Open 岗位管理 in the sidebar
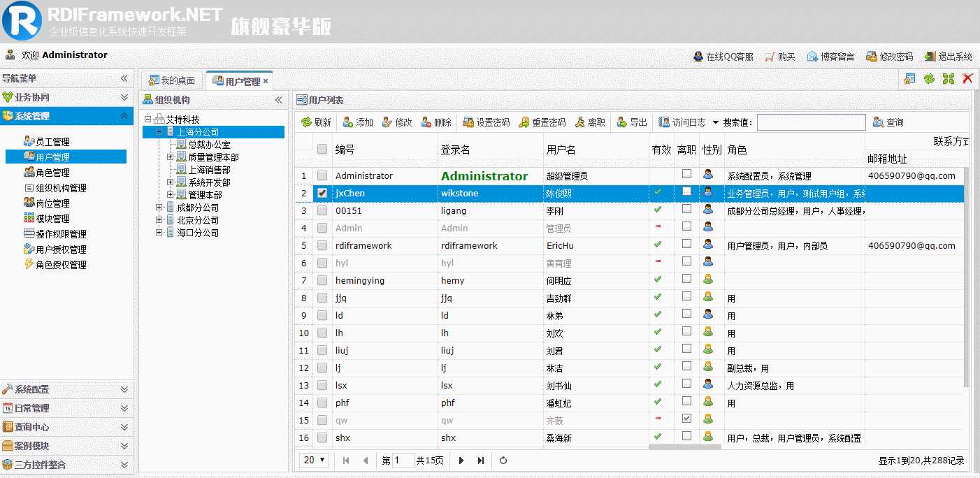Viewport: 980px width, 478px height. click(46, 203)
